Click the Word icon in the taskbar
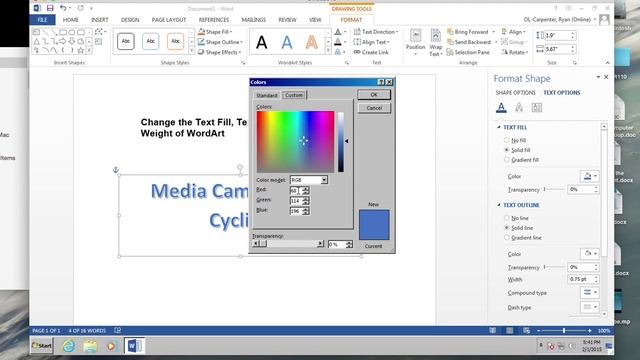This screenshot has height=360, width=640. coord(134,346)
